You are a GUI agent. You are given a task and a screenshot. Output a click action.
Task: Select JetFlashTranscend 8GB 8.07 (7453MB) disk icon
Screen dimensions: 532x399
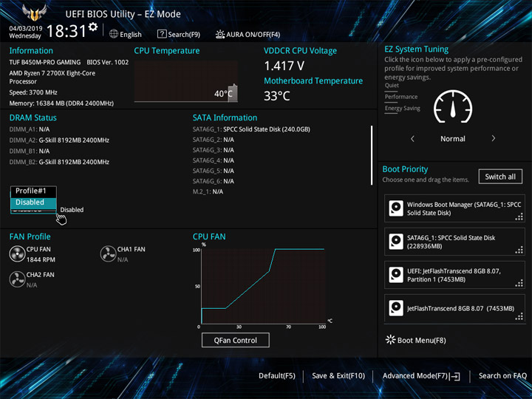pos(396,308)
